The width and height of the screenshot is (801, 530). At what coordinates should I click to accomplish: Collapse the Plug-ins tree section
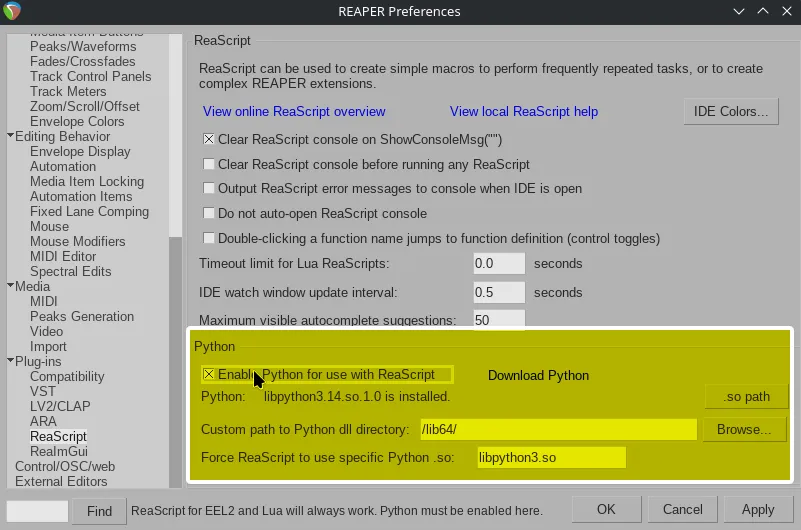[x=10, y=361]
